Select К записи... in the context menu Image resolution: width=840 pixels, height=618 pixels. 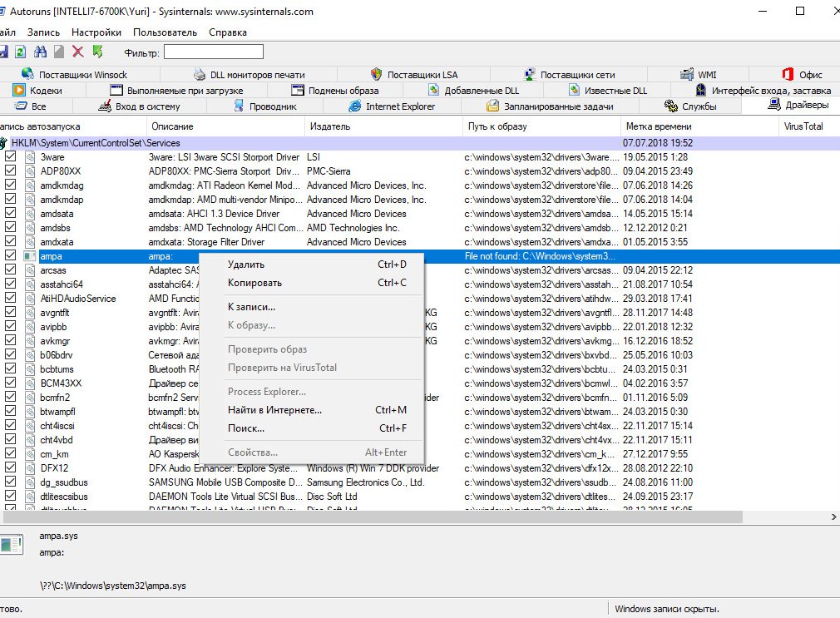point(311,307)
